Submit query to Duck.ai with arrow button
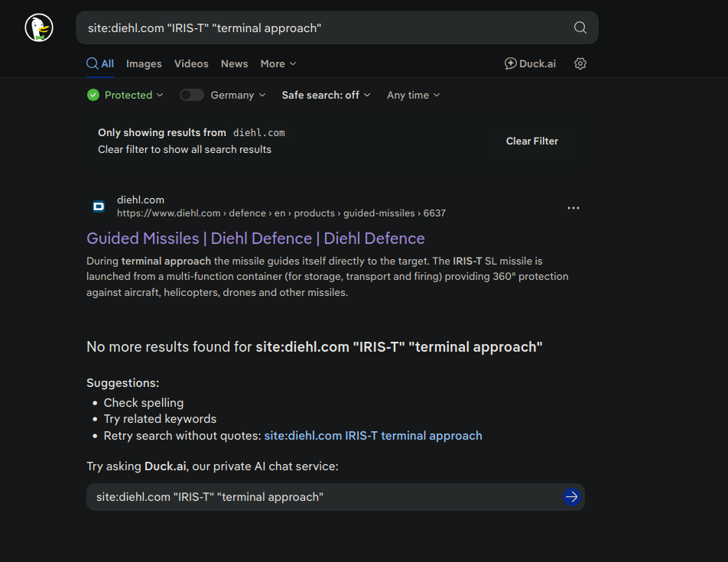The image size is (728, 562). [x=571, y=497]
